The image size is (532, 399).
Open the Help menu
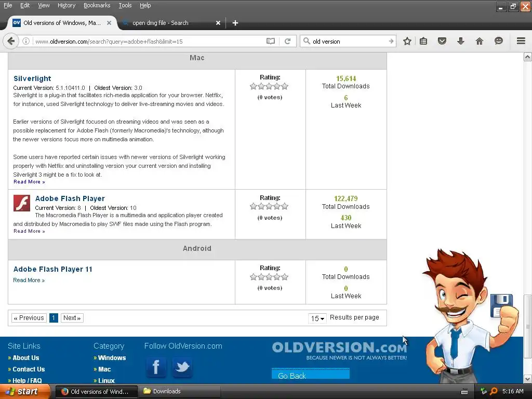145,5
